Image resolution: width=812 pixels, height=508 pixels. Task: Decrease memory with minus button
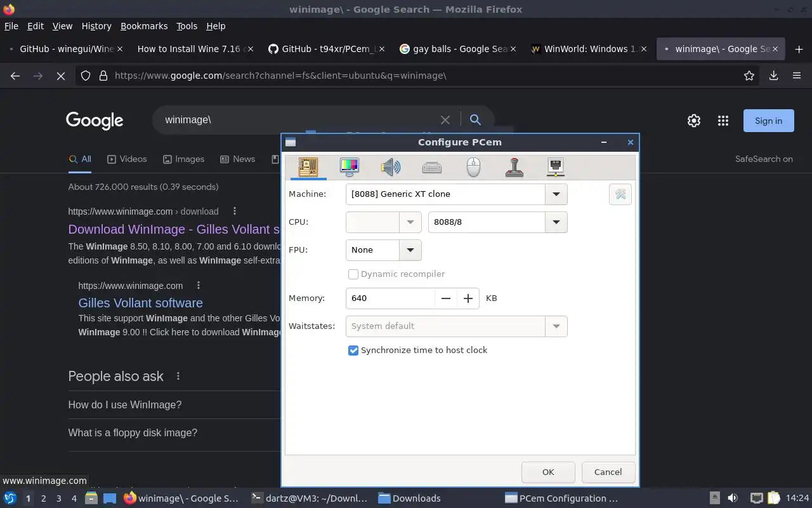pos(446,298)
